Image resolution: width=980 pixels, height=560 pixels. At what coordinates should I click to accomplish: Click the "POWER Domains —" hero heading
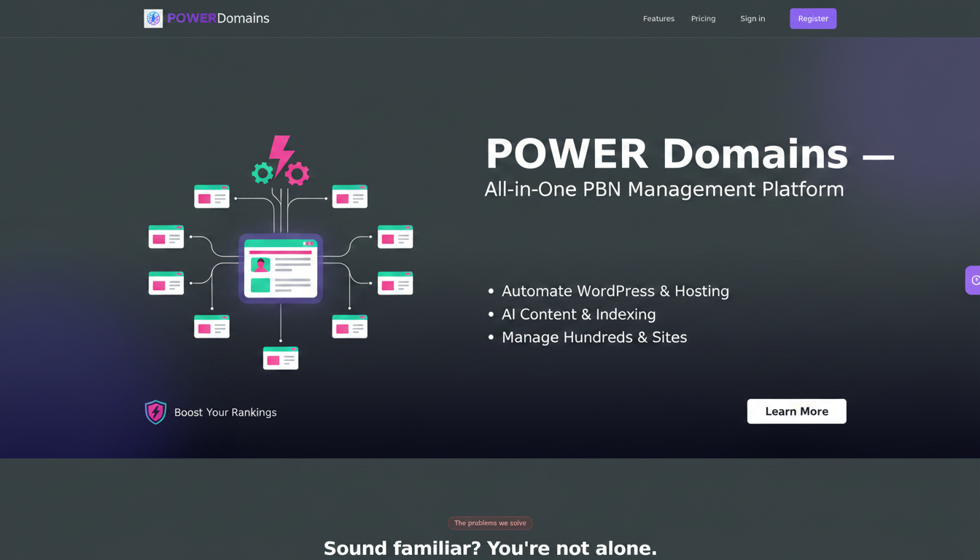click(689, 154)
